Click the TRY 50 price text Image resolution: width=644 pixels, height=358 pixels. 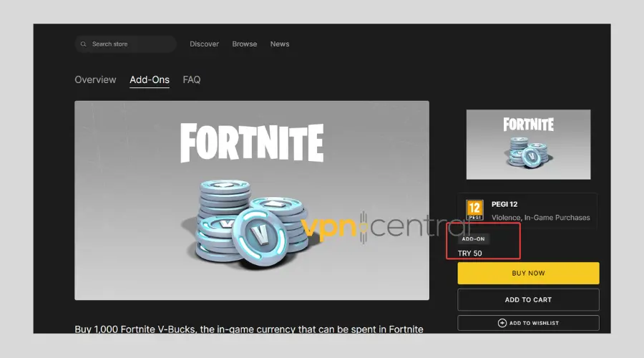pyautogui.click(x=470, y=253)
